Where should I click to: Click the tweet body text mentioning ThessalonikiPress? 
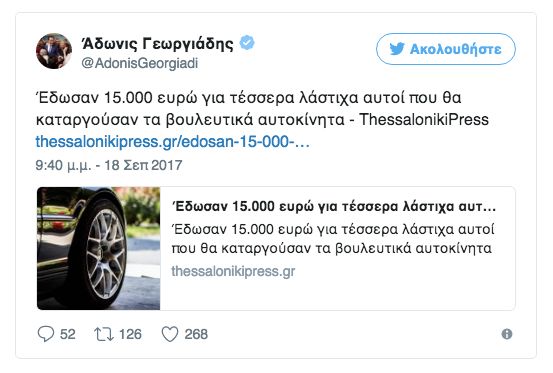pos(262,109)
